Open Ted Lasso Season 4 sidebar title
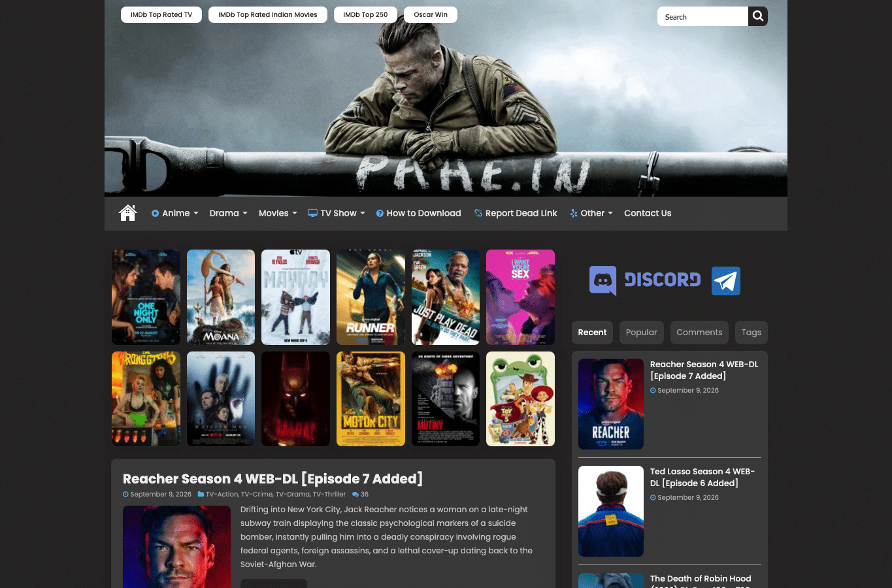The height and width of the screenshot is (588, 892). 702,477
